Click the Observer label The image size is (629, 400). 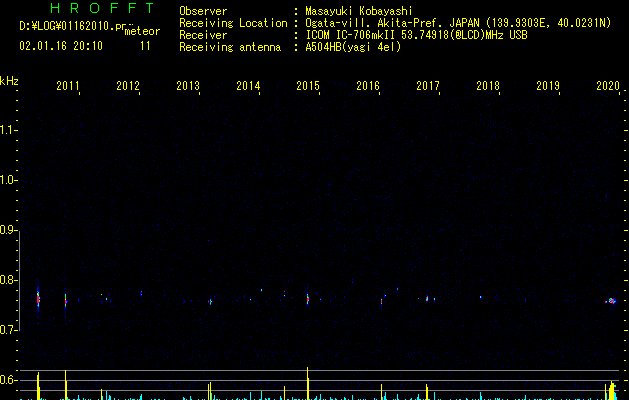203,11
